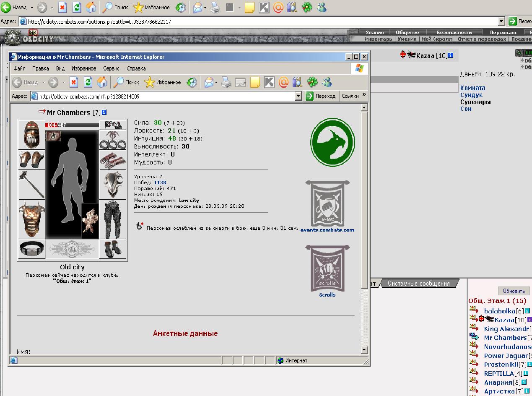532x396 pixels.
Task: Click the Scrolls banner image
Action: pos(327,268)
